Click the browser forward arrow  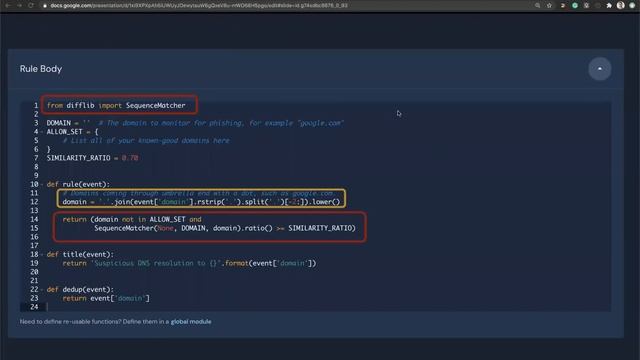[x=19, y=5]
